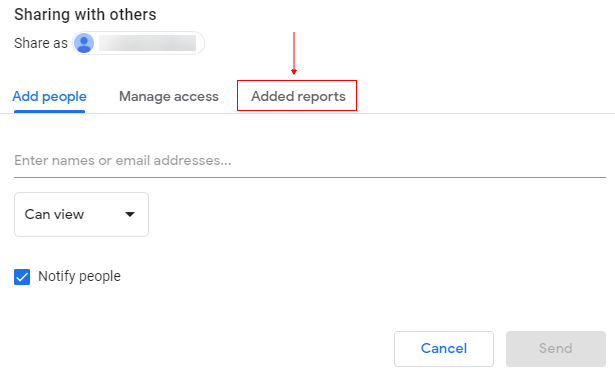Viewport: 615px width, 376px height.
Task: Focus the names or email addresses field
Action: coord(310,161)
